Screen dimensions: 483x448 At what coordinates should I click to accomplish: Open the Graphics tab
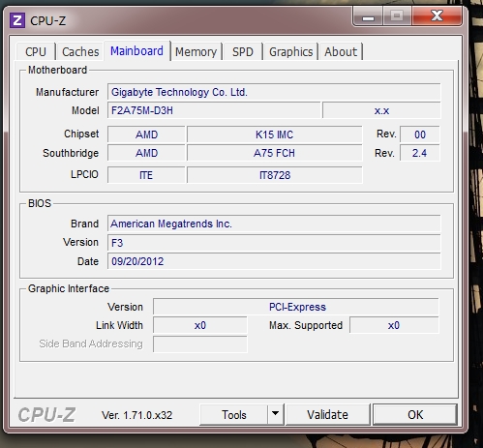pos(291,51)
